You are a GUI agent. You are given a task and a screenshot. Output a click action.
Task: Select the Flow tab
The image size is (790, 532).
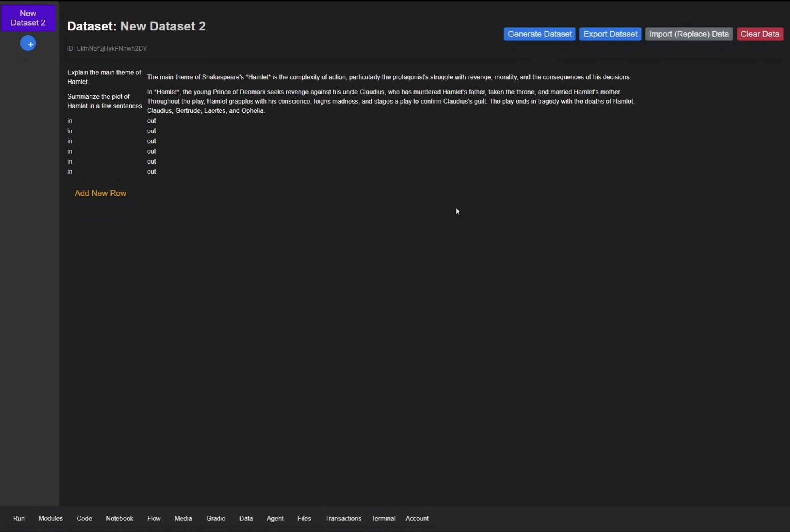(154, 518)
